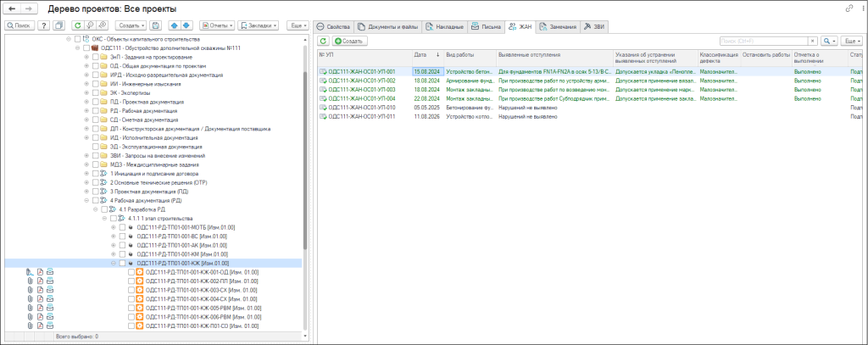Click the magnifier with plus icon
Screen dimensions: 868x345
[103, 25]
